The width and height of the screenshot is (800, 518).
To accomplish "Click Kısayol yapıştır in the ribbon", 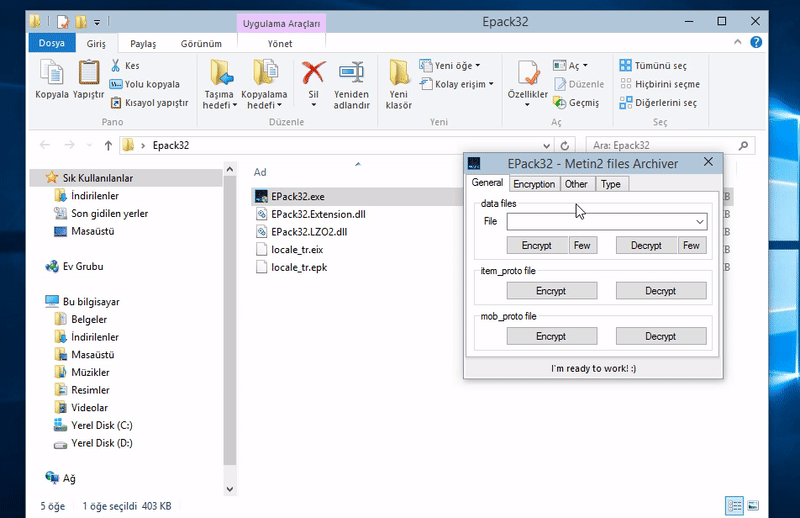I will (x=149, y=103).
